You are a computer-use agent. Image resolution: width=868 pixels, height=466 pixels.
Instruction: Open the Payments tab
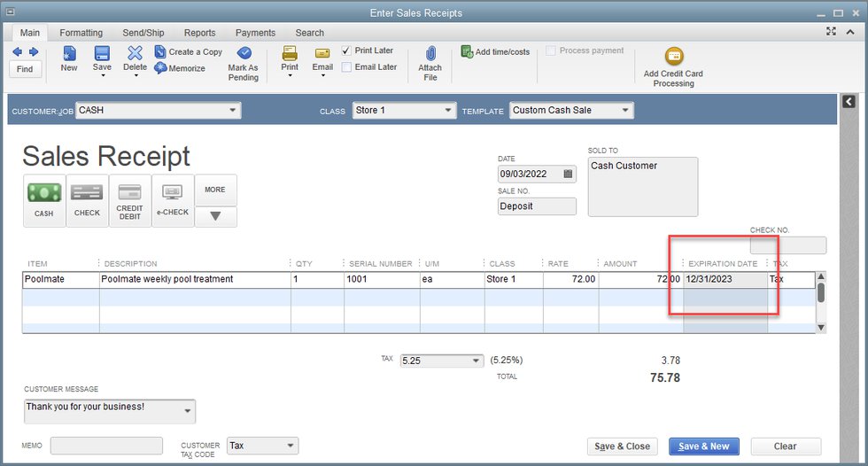tap(255, 33)
